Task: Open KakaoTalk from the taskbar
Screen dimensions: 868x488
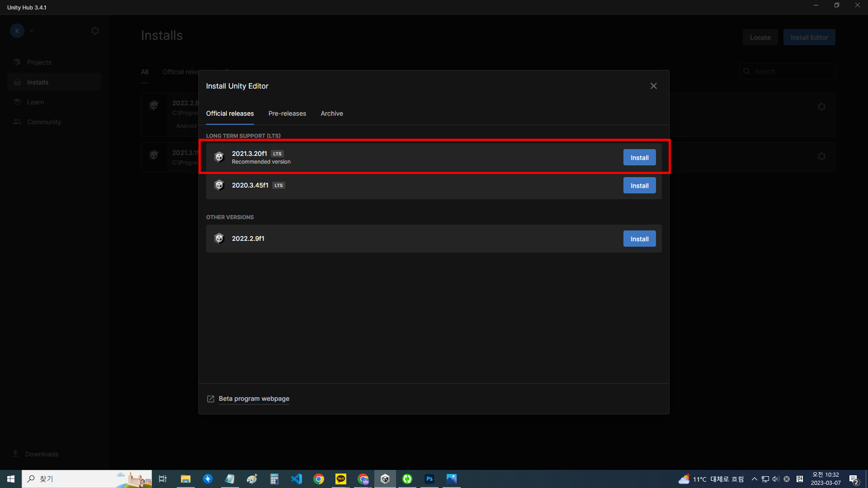Action: click(341, 479)
